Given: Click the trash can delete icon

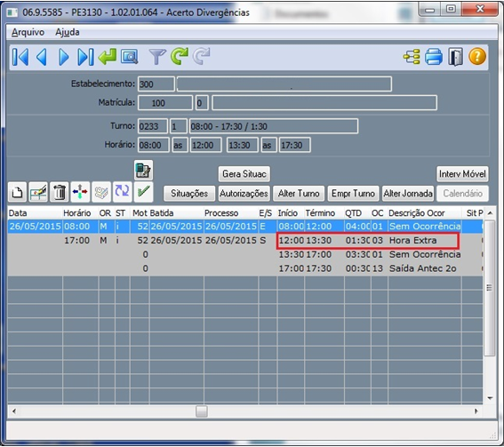Looking at the screenshot, I should pos(60,192).
